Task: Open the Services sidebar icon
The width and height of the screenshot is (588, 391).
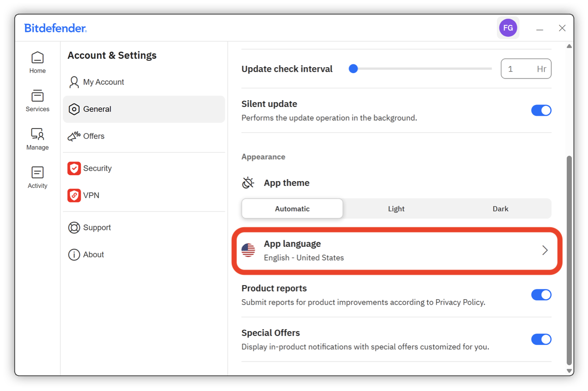Action: click(x=37, y=96)
